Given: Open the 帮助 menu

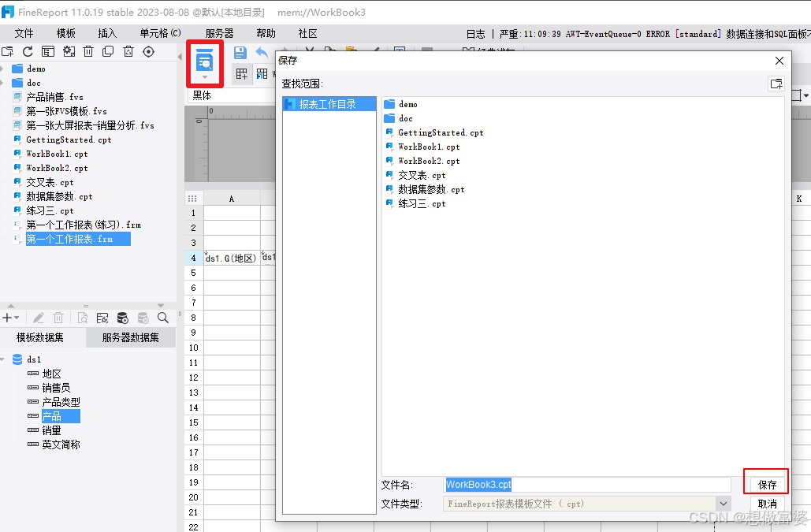Looking at the screenshot, I should pos(266,34).
